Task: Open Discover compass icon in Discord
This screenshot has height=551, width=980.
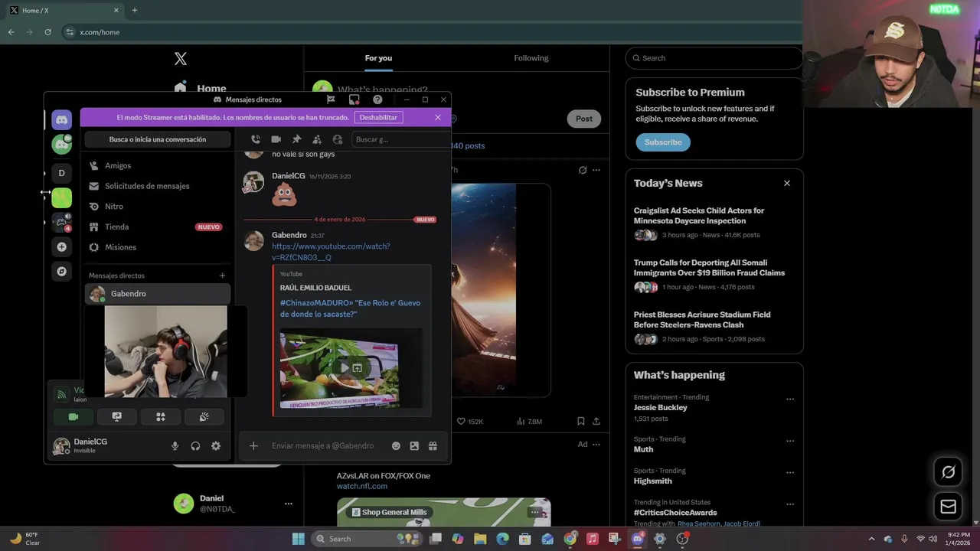Action: [x=62, y=271]
